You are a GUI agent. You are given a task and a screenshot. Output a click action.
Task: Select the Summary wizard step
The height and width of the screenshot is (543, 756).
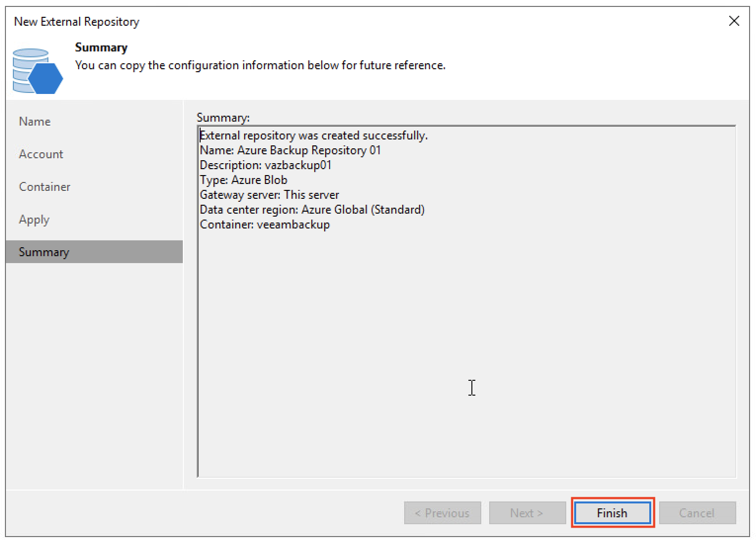94,252
